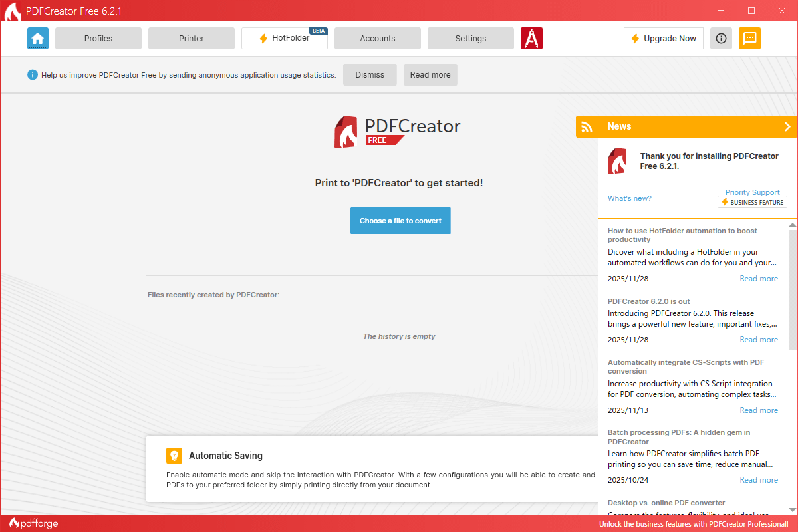798x532 pixels.
Task: Click the RSS feed icon in News
Action: coord(587,127)
